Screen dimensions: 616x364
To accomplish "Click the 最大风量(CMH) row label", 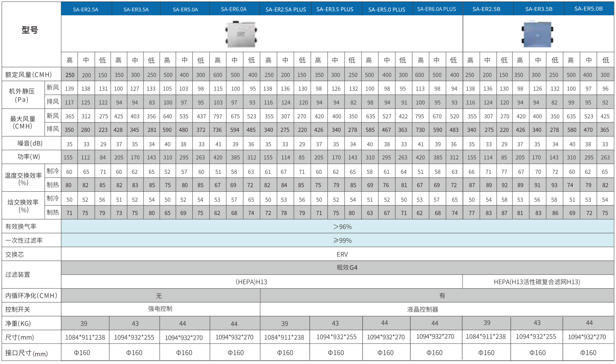I will [x=23, y=122].
